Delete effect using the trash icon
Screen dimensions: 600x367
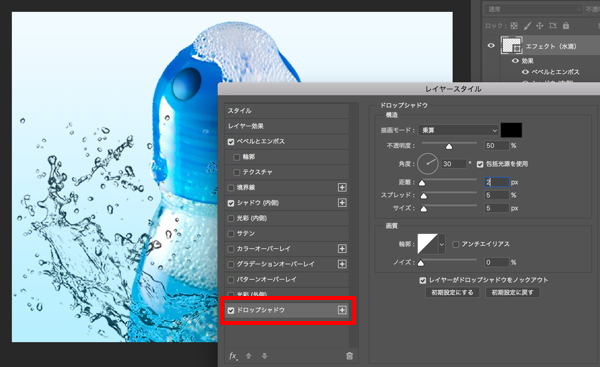pos(349,356)
